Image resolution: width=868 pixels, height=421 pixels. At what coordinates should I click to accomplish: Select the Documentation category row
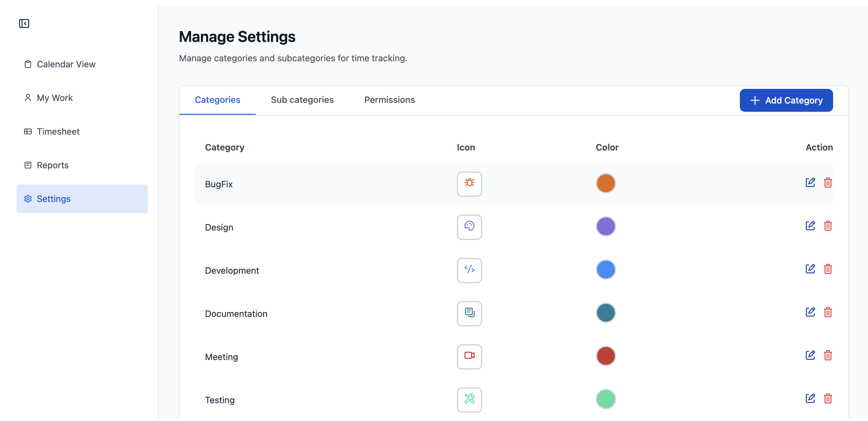pyautogui.click(x=236, y=314)
